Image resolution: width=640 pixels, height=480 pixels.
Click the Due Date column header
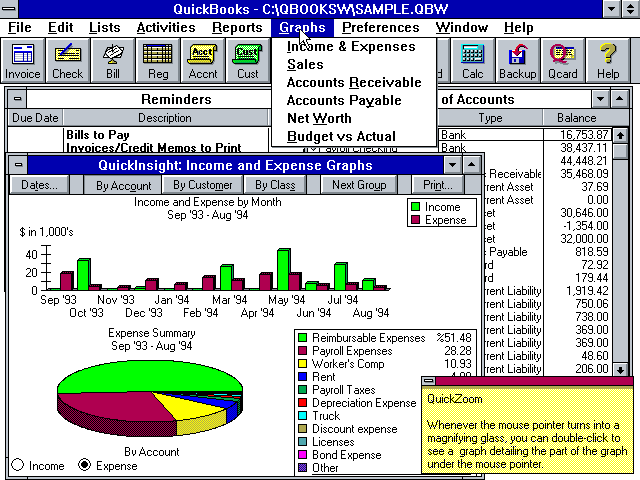[x=35, y=118]
